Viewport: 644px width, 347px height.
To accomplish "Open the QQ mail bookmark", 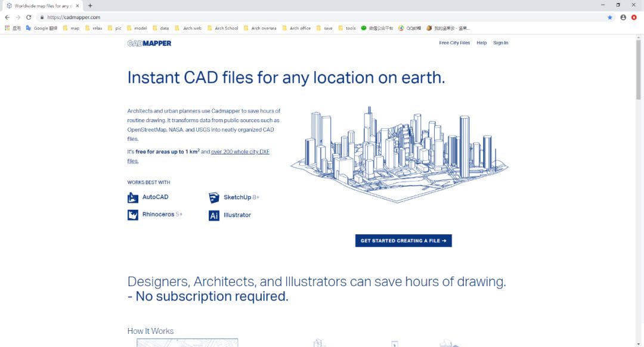I will click(410, 29).
